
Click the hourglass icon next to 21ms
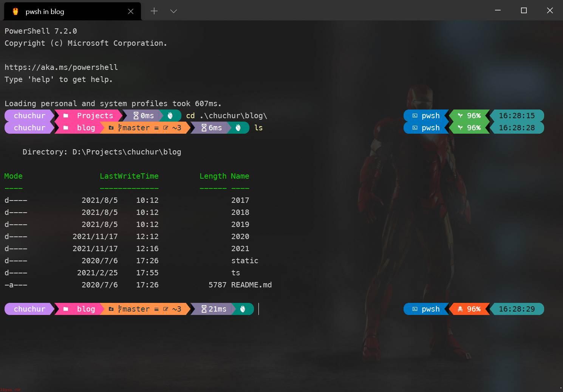click(204, 309)
